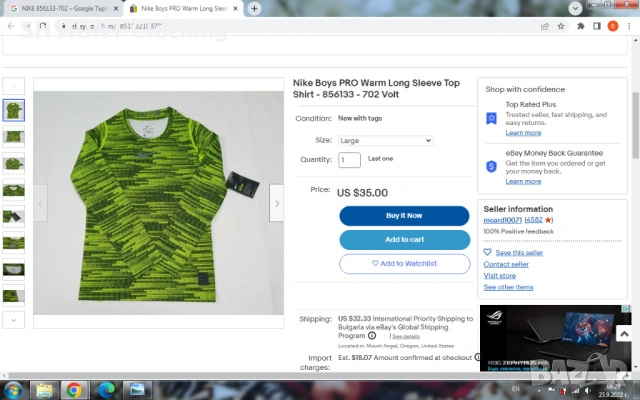Click the Add to cart button
The height and width of the screenshot is (400, 640).
coord(404,240)
